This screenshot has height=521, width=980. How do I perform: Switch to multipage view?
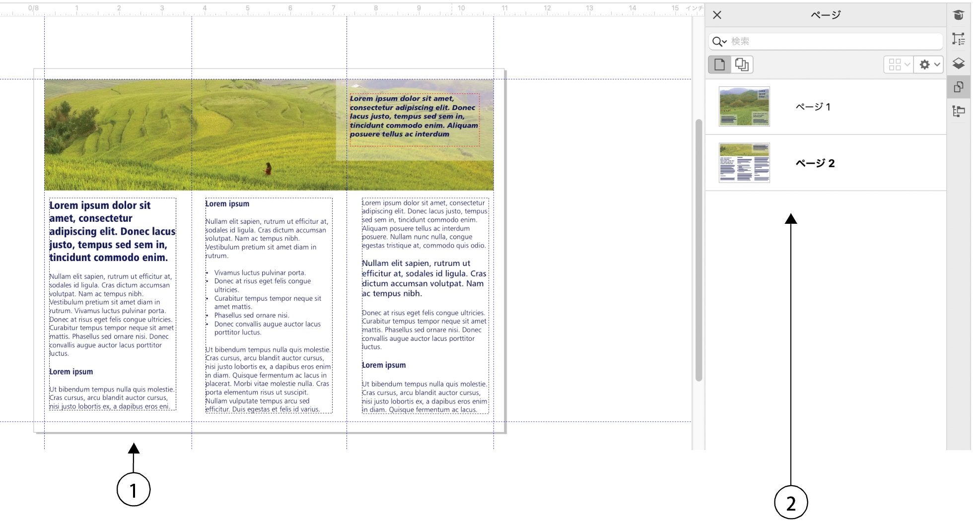[742, 65]
